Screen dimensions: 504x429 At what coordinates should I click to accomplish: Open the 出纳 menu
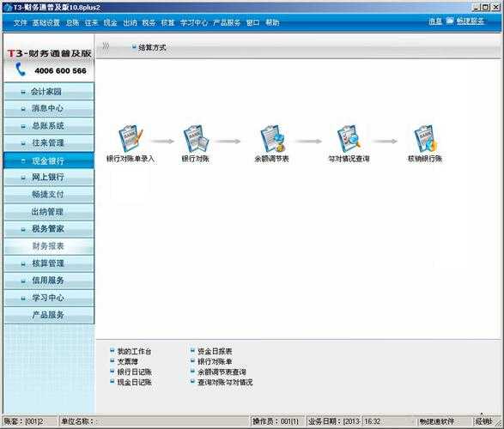click(x=131, y=22)
